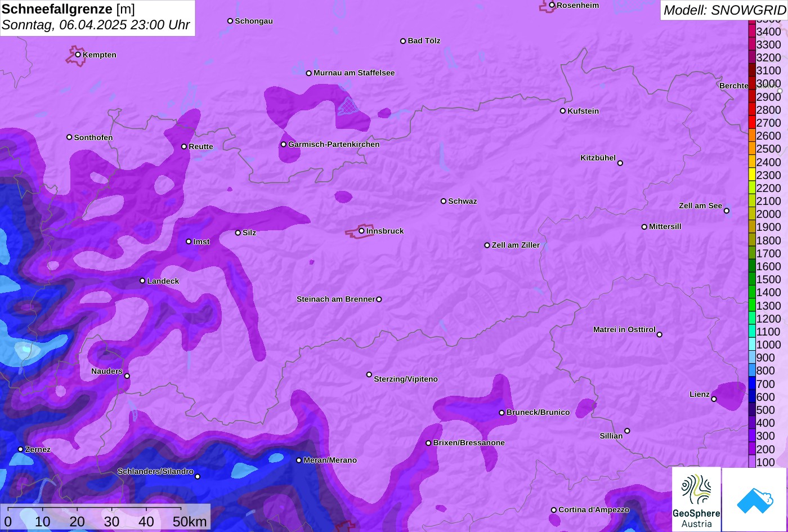Select the light purple 100 legend swatch
The width and height of the screenshot is (788, 532).
tap(752, 462)
